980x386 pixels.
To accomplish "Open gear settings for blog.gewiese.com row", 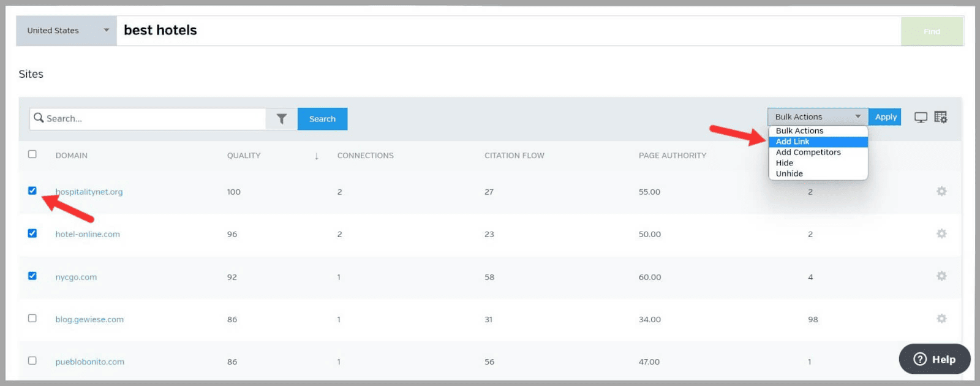I will [941, 319].
